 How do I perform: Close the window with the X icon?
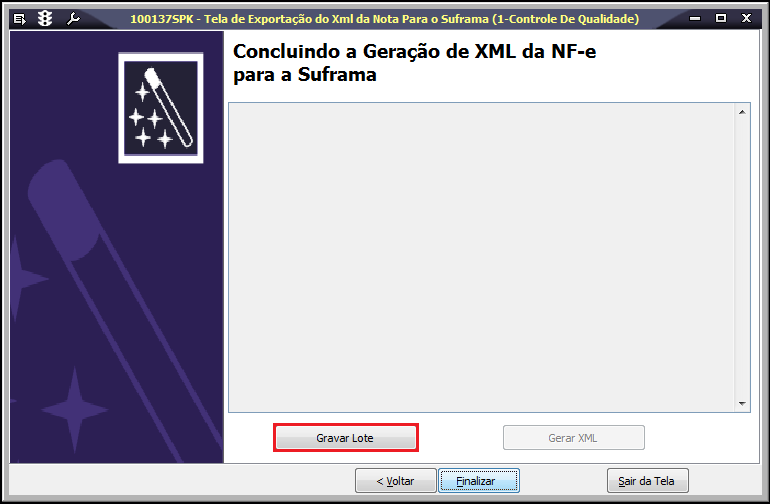[x=746, y=18]
